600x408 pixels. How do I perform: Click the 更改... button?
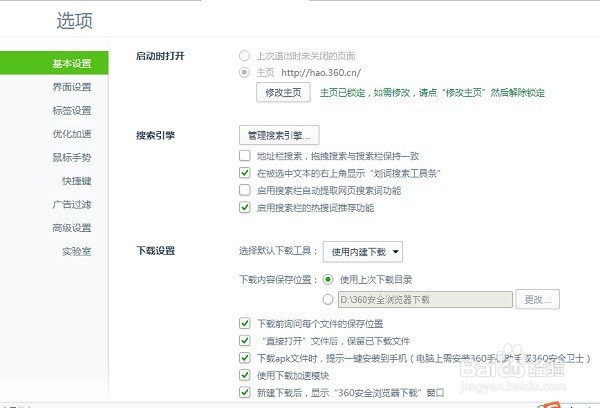(537, 299)
